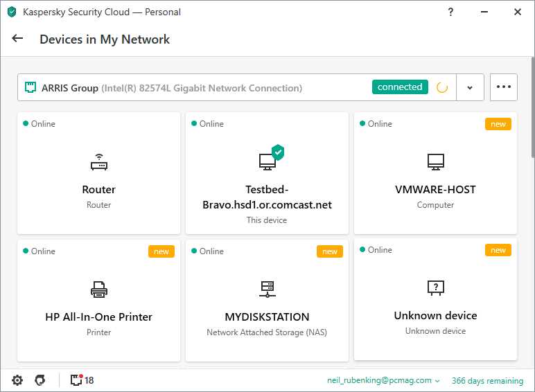
Task: Click the Online status on VMWARE-HOST card
Action: 376,124
